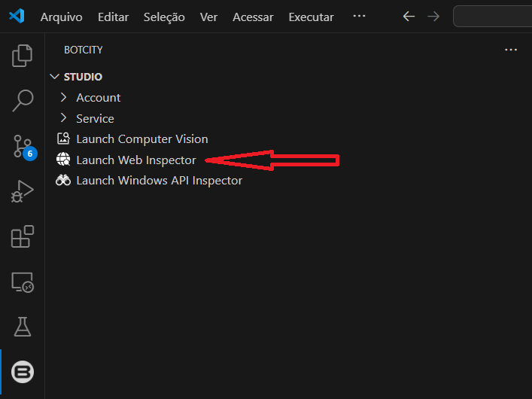The width and height of the screenshot is (532, 399).
Task: Open the Testing flask icon
Action: [x=23, y=327]
